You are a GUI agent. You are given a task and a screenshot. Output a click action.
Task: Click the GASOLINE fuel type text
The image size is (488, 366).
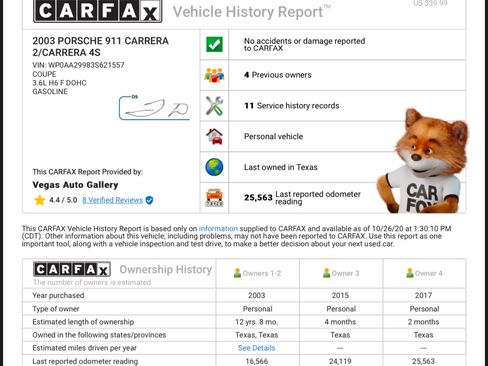pos(50,92)
